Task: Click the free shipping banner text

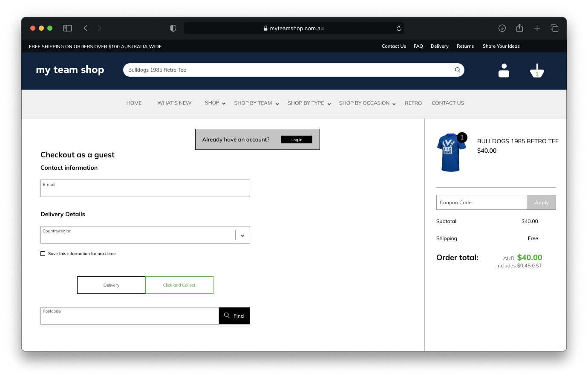Action: click(95, 46)
